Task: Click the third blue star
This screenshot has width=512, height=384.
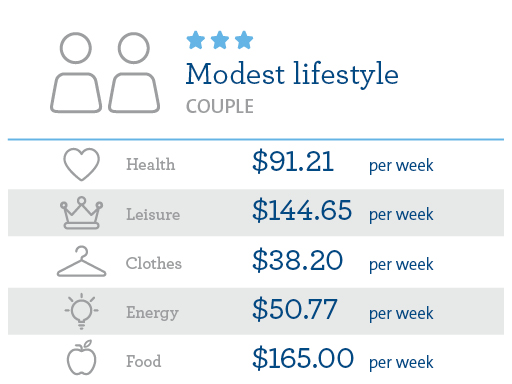Action: 244,40
